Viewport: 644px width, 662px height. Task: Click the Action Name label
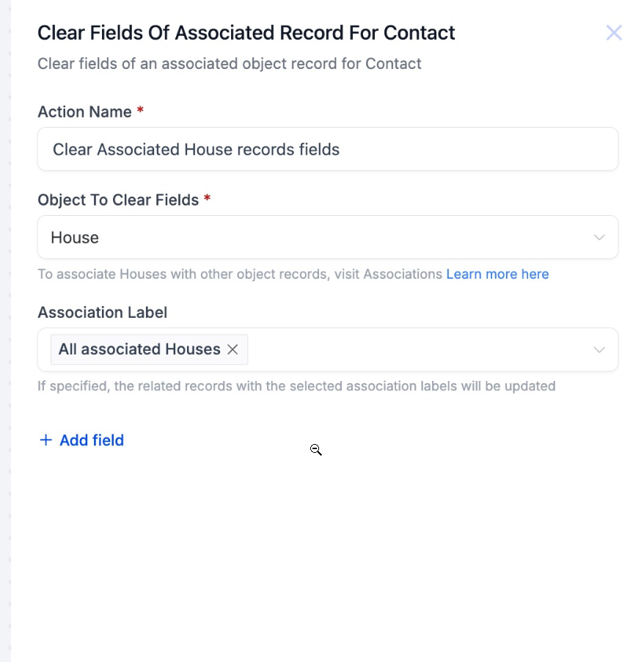(x=84, y=112)
